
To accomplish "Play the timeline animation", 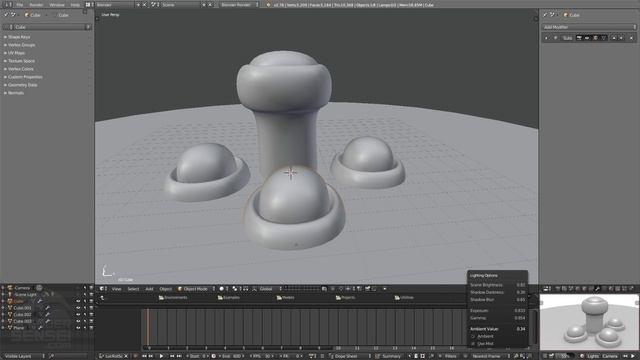I will 162,356.
